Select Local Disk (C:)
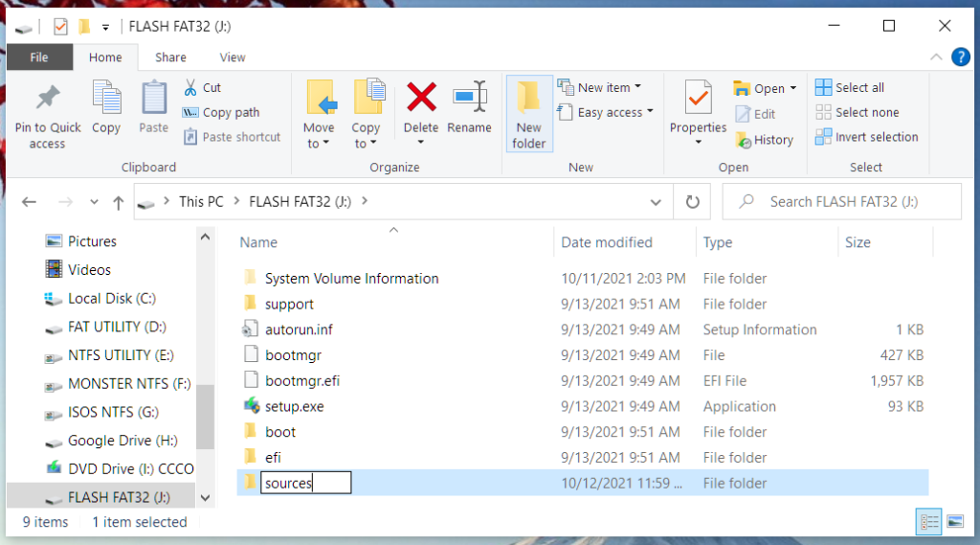The width and height of the screenshot is (980, 545). tap(100, 299)
